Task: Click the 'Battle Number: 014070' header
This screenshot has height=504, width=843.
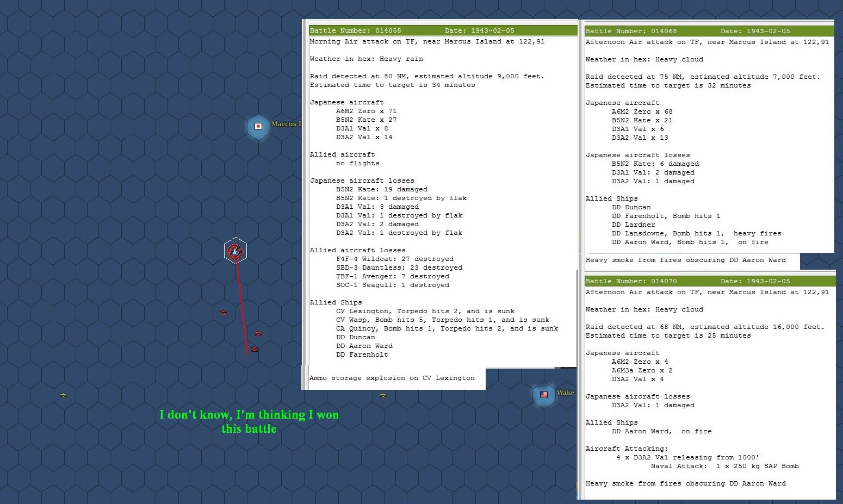Action: [x=710, y=281]
